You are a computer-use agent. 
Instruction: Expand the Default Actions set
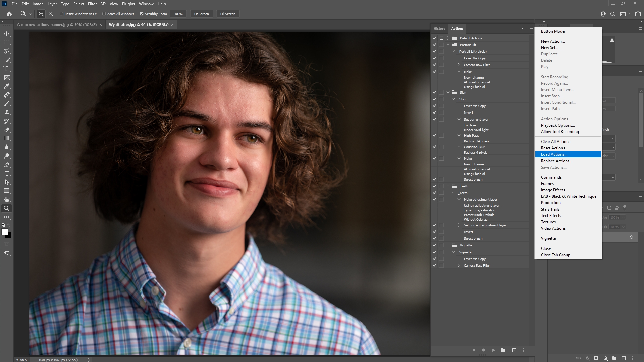(x=448, y=38)
